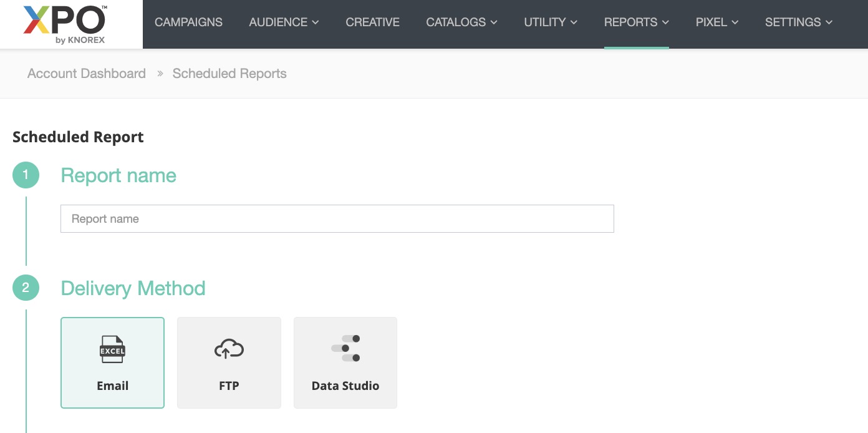Click the cloud upload icon for FTP
868x433 pixels.
coord(229,349)
